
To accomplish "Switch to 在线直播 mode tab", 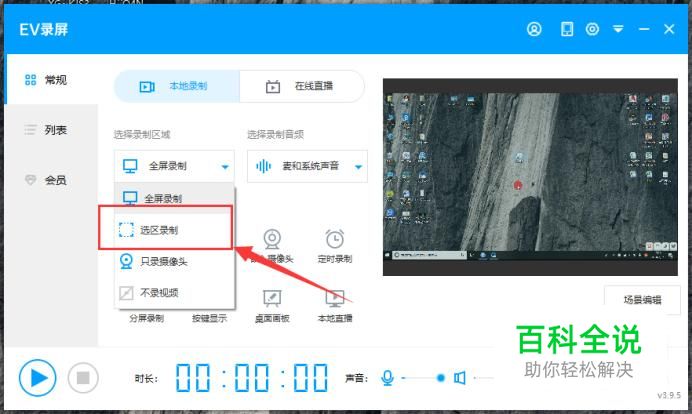I will pos(302,86).
